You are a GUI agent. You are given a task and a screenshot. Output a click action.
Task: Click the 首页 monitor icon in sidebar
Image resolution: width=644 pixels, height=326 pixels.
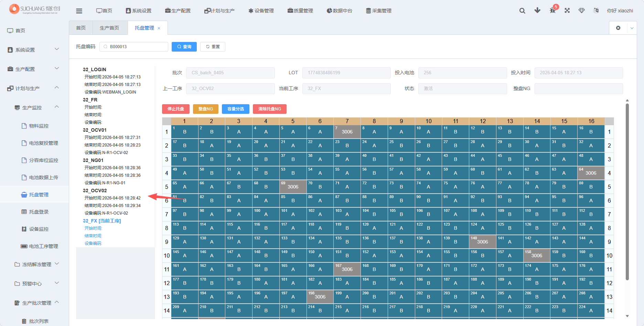point(10,31)
